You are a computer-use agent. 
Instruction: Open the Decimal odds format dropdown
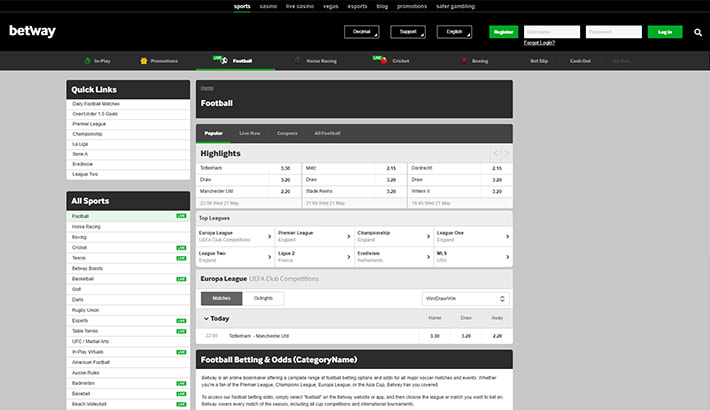361,32
